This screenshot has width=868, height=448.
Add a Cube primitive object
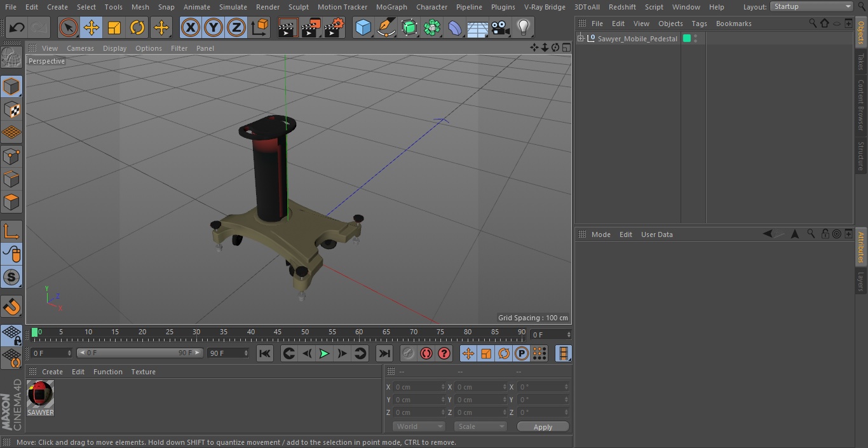pyautogui.click(x=363, y=27)
